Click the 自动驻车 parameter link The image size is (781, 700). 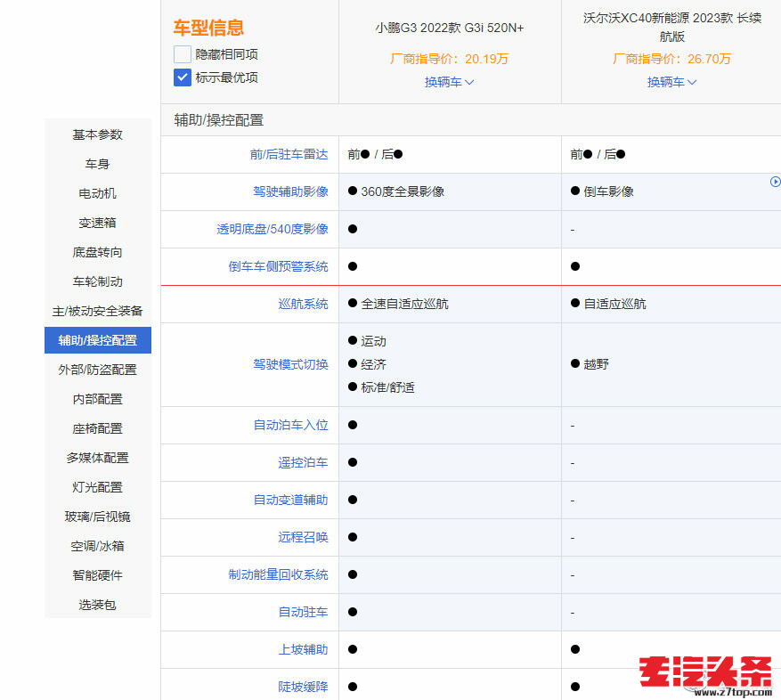click(x=303, y=612)
